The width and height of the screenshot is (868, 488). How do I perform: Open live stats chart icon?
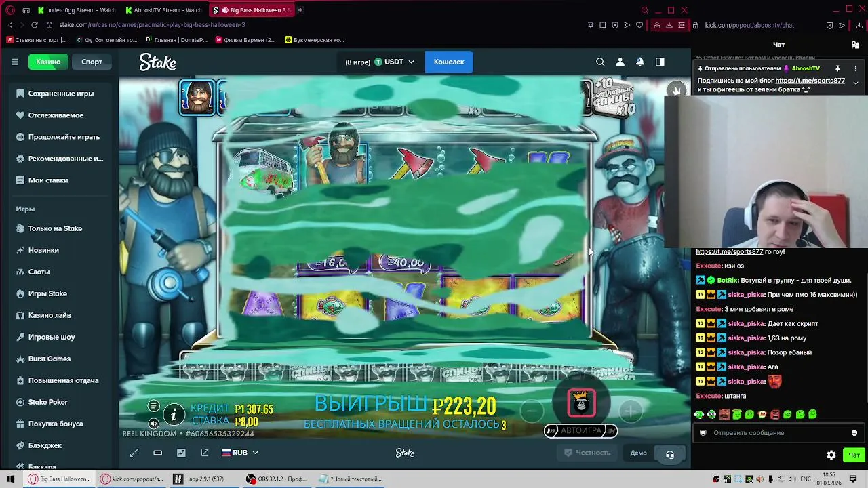181,453
